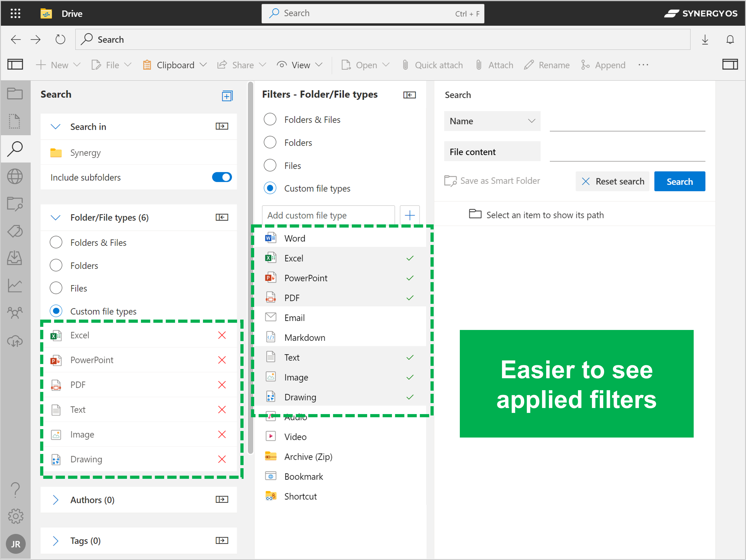
Task: Open the View dropdown menu
Action: click(299, 65)
